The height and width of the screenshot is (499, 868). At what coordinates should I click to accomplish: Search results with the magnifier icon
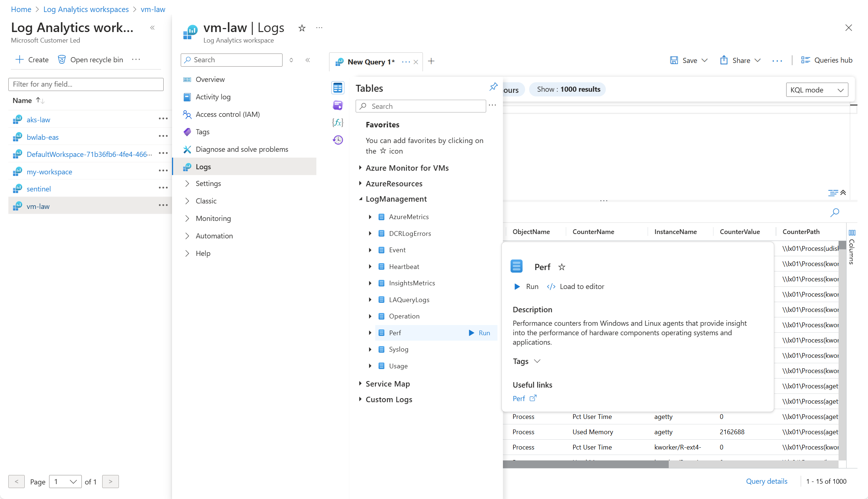coord(835,212)
